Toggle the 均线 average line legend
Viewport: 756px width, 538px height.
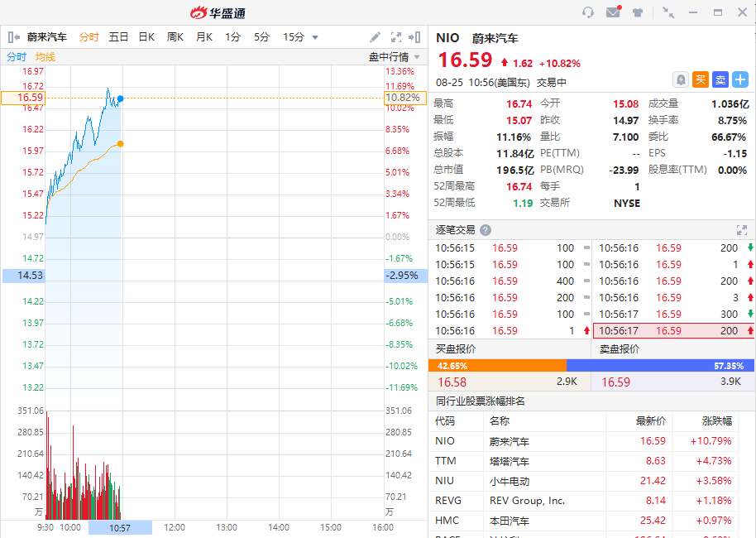coord(45,57)
